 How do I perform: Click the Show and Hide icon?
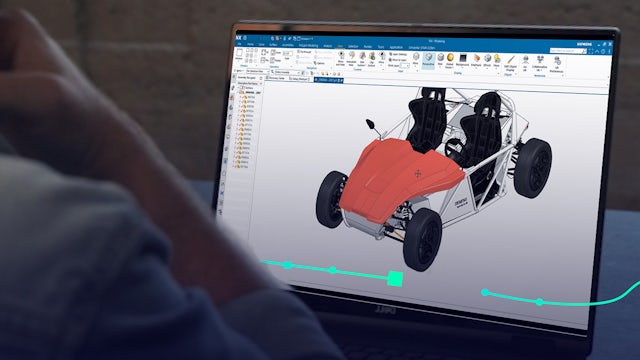tap(340, 58)
